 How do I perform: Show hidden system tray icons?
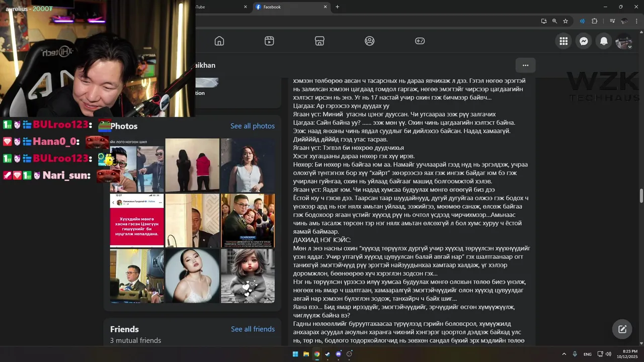(x=564, y=354)
